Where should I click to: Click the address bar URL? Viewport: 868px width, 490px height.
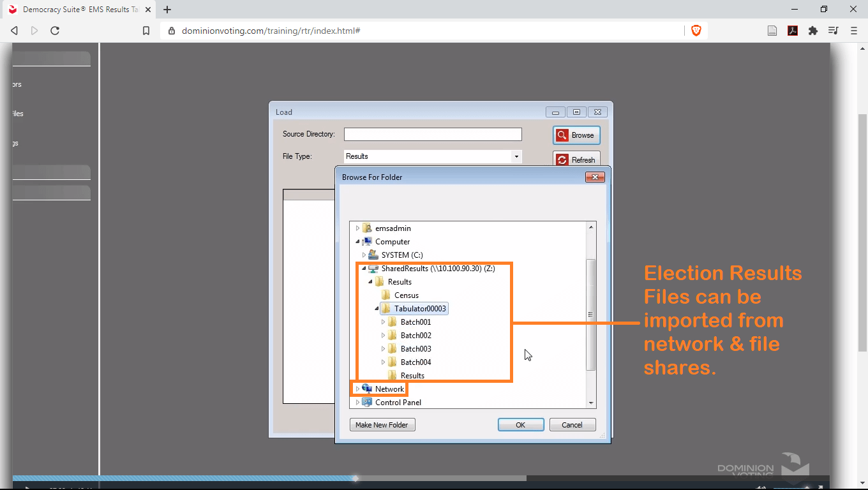click(271, 31)
